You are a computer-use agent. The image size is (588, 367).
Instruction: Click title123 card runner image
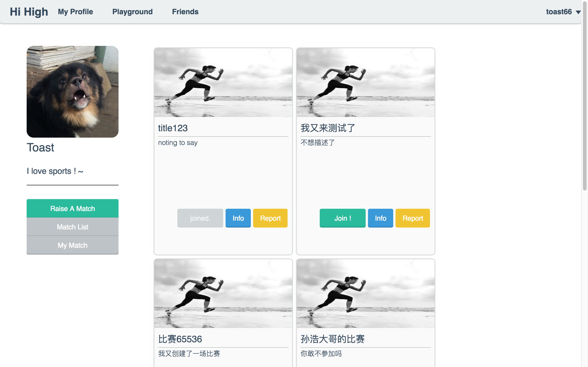(x=223, y=83)
